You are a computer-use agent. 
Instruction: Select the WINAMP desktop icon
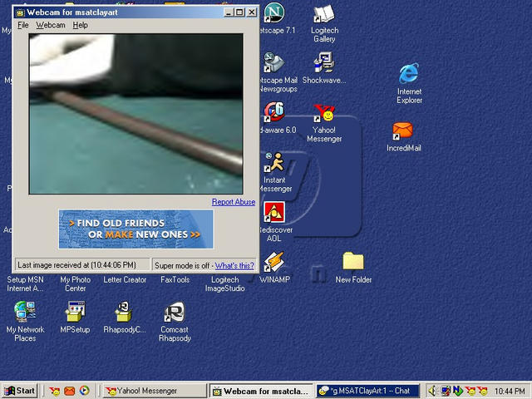(274, 262)
